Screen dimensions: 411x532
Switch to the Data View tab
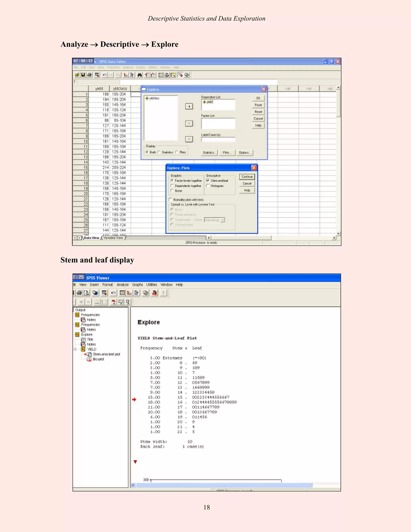pos(92,238)
